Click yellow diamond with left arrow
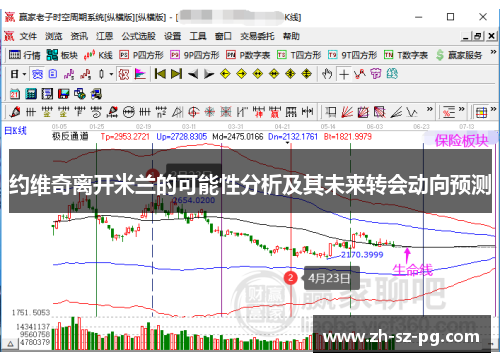 pyautogui.click(x=225, y=74)
